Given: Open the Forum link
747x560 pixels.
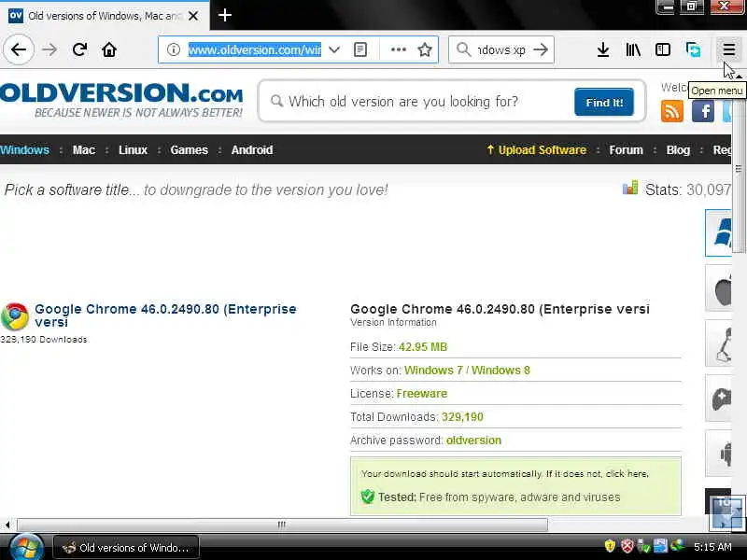Looking at the screenshot, I should coord(626,150).
